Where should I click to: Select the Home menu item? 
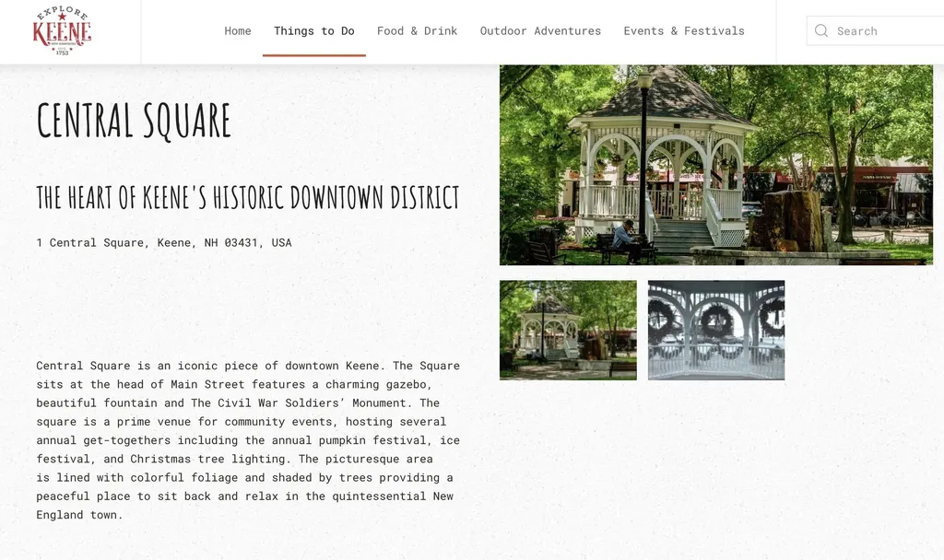point(237,30)
